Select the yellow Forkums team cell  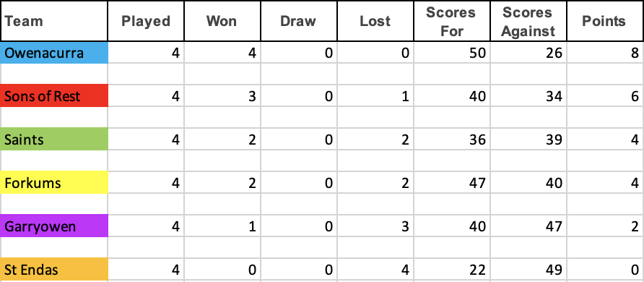(x=54, y=182)
